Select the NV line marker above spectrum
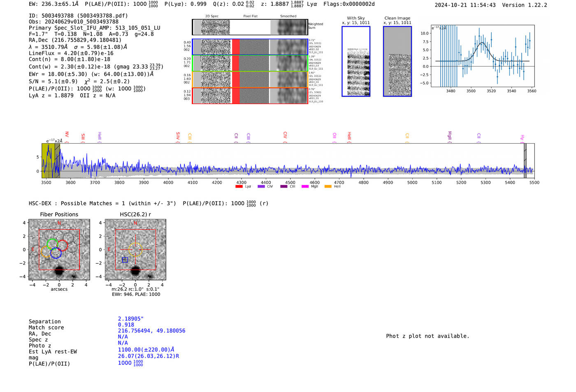This screenshot has width=576, height=392. (x=67, y=137)
